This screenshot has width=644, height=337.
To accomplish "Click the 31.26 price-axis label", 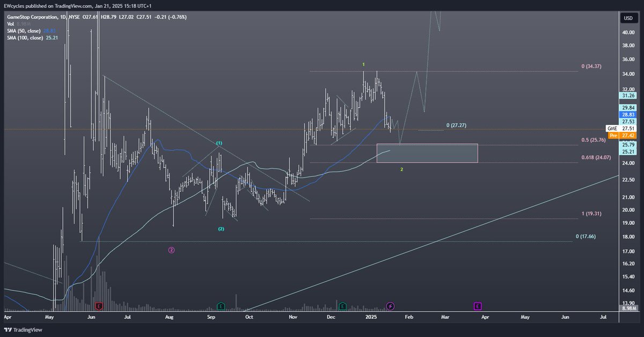I will [628, 96].
